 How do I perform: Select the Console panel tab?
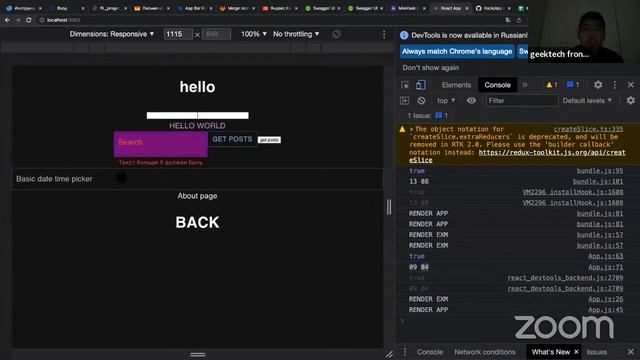click(x=498, y=85)
